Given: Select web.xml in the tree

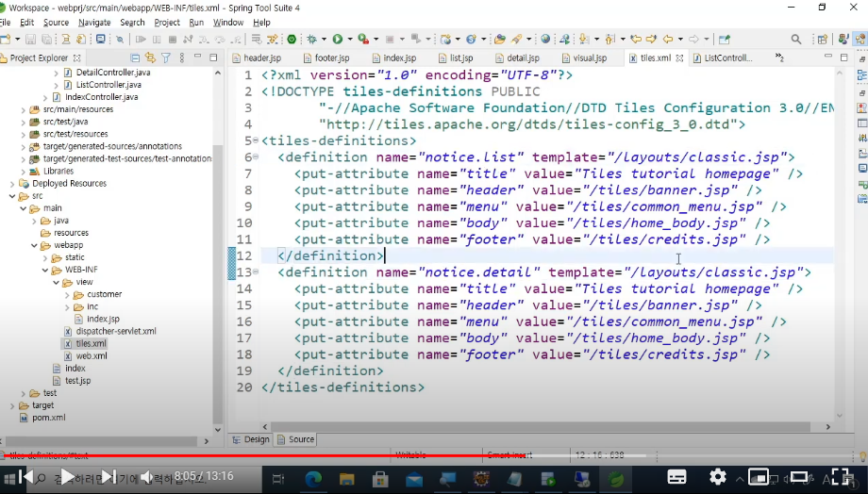Looking at the screenshot, I should tap(85, 356).
